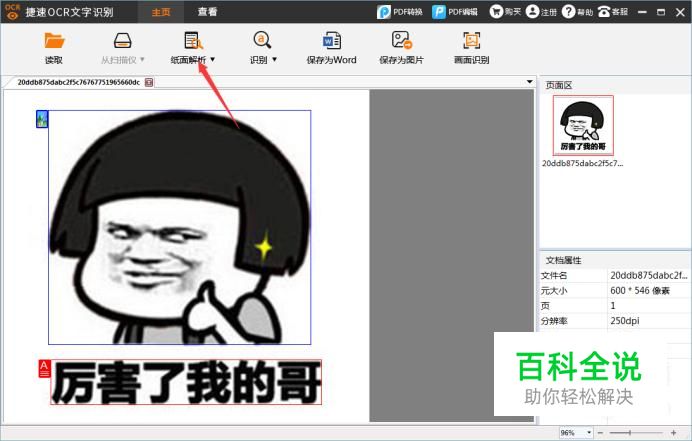Click the 文件名 property label
This screenshot has height=441, width=692.
click(x=554, y=275)
